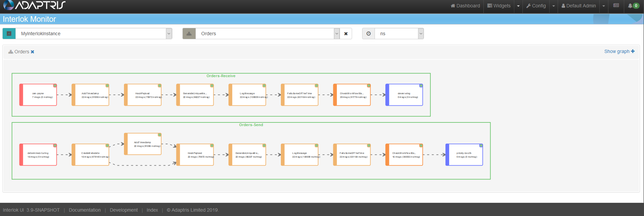
Task: Select the HashPayload node in Orders-Receive
Action: click(143, 95)
